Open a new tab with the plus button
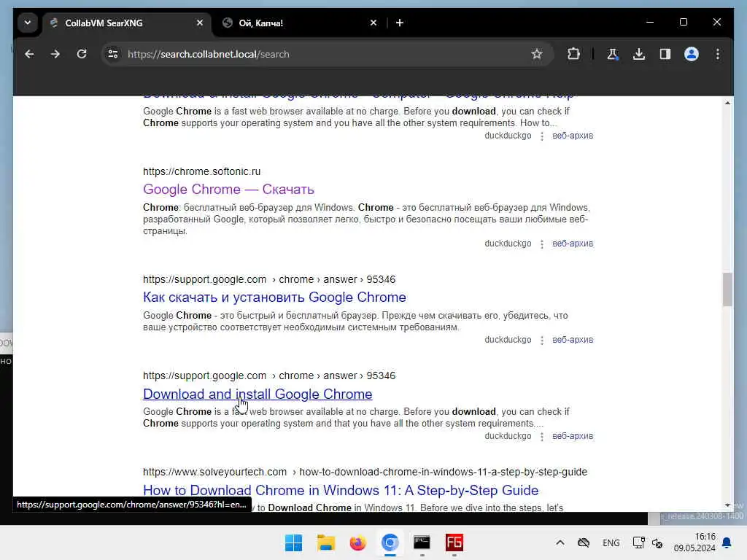 click(400, 23)
